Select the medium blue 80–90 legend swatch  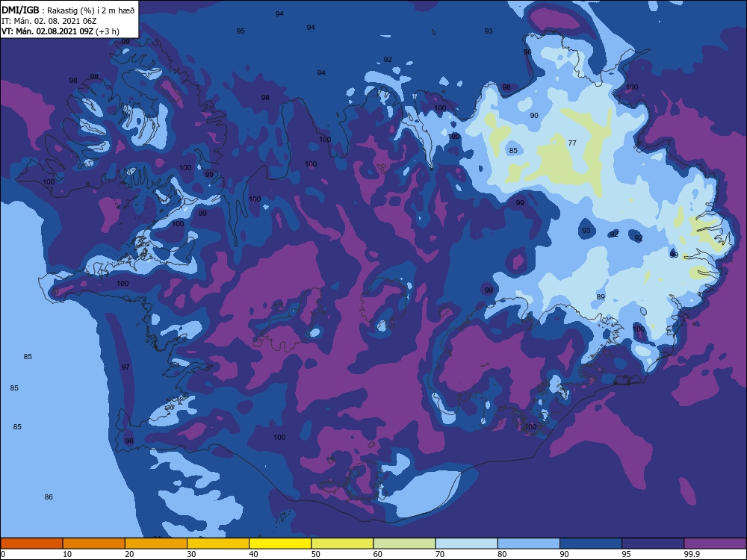pyautogui.click(x=529, y=544)
